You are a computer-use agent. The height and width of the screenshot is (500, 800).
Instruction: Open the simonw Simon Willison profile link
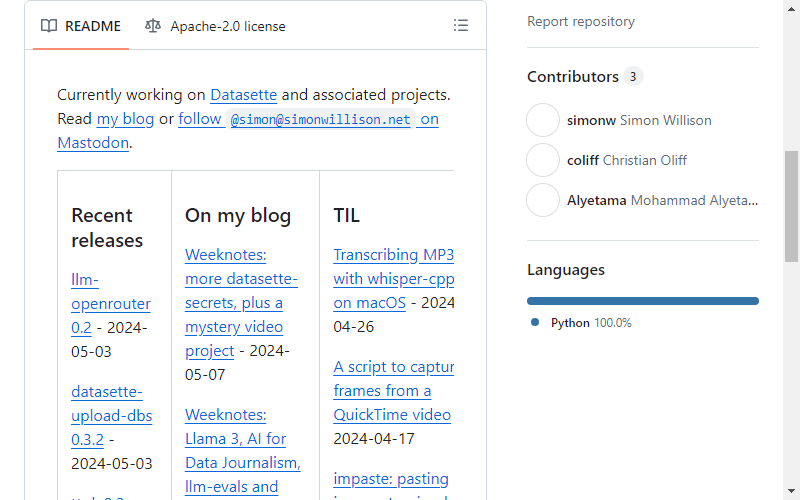[x=639, y=120]
